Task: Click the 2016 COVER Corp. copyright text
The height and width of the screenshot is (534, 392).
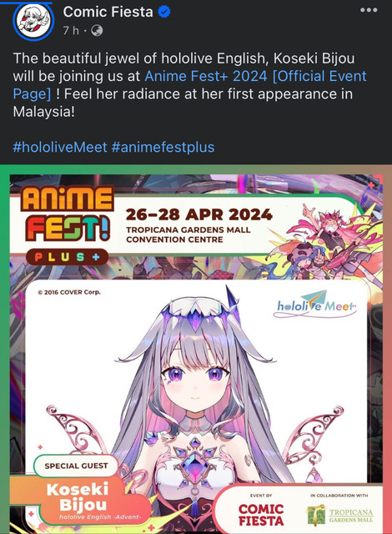Action: pos(69,292)
